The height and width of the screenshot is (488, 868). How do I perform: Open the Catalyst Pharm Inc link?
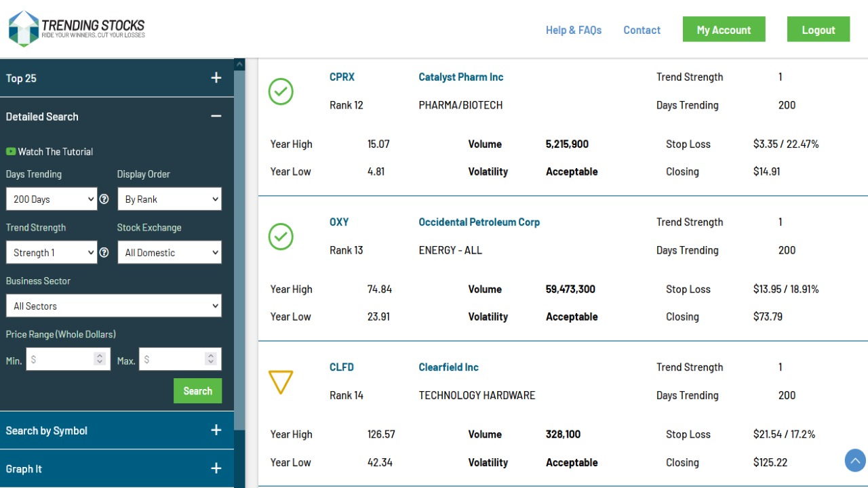coord(461,77)
